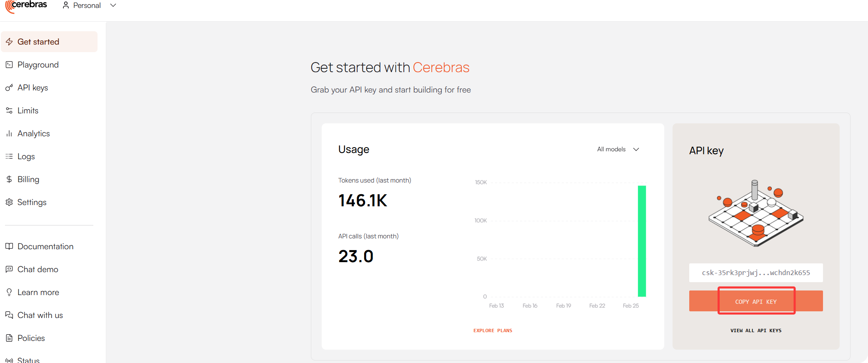
Task: Click the Analytics bar chart icon
Action: coord(9,133)
